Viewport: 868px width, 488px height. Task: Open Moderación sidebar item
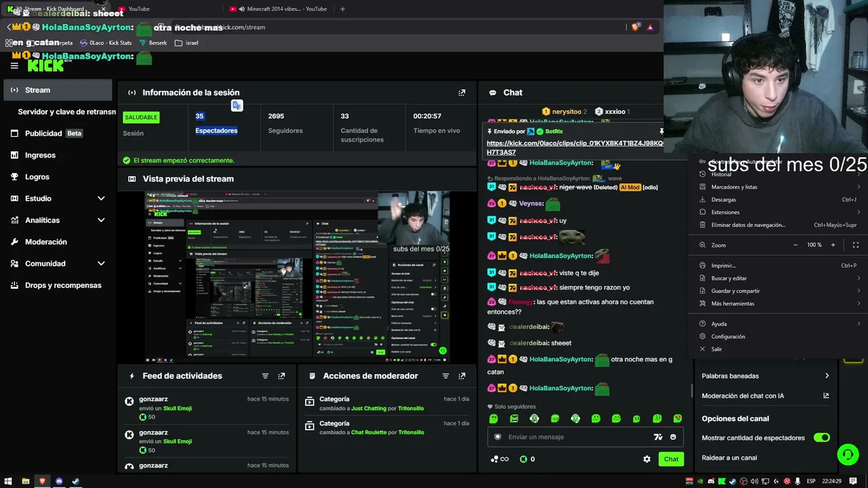pyautogui.click(x=58, y=242)
